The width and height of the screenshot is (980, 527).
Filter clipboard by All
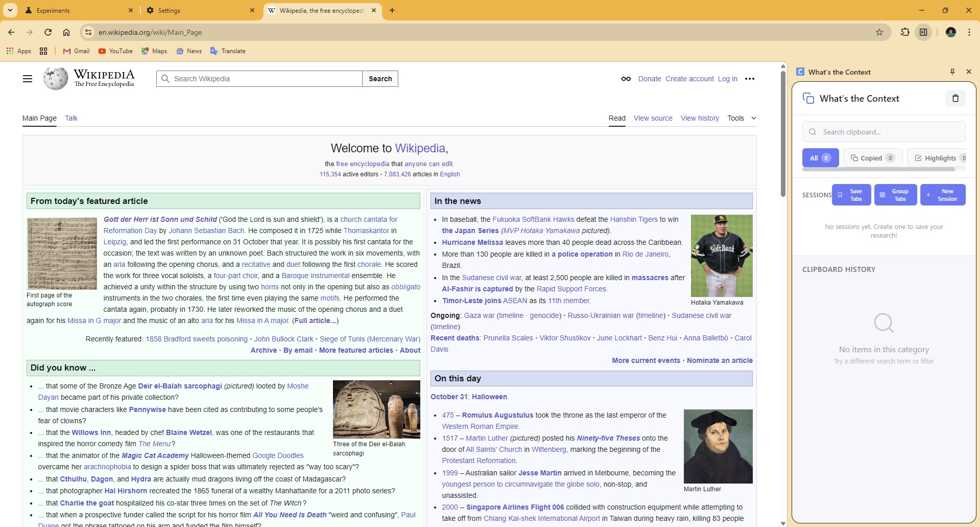pyautogui.click(x=820, y=158)
